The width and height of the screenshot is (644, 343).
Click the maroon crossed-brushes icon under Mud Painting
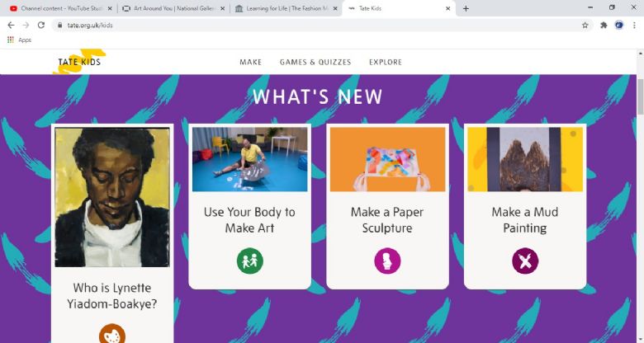pos(525,261)
